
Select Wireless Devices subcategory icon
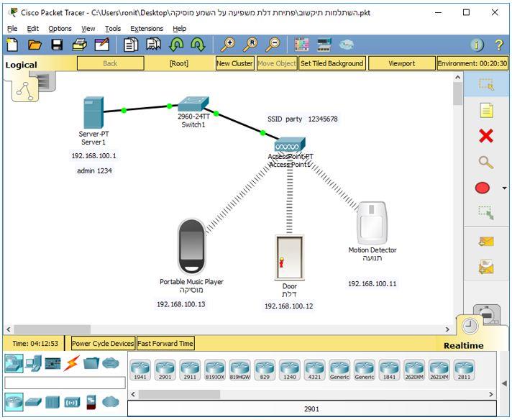point(71,402)
